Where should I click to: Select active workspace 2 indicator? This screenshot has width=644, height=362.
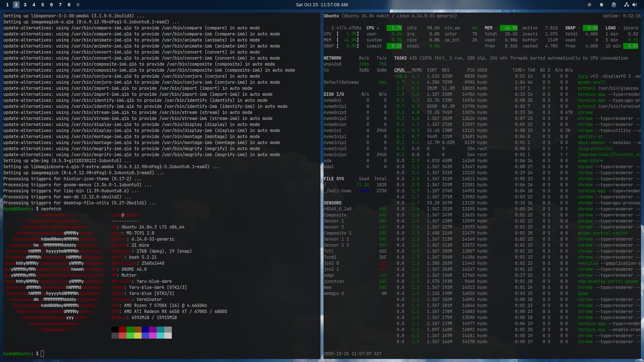click(x=16, y=5)
